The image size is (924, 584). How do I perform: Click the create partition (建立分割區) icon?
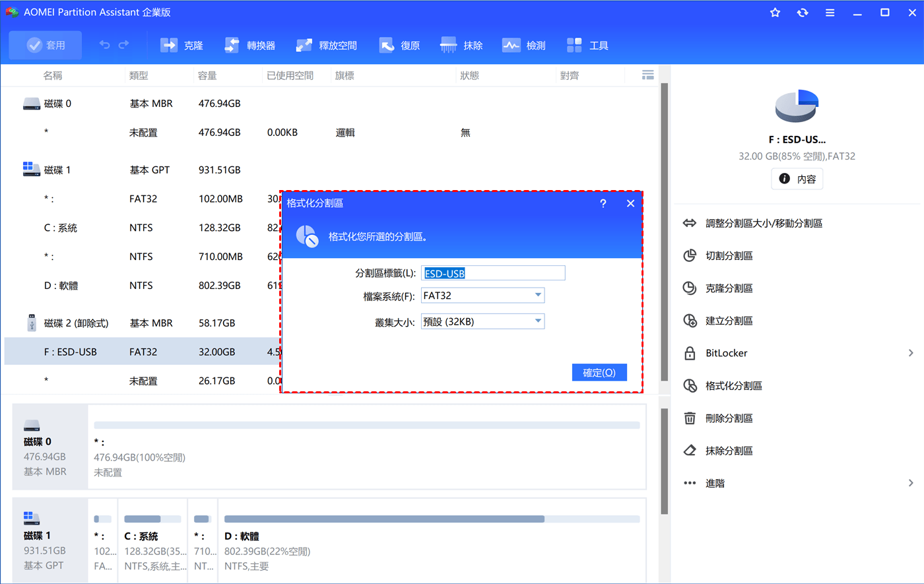tap(690, 321)
